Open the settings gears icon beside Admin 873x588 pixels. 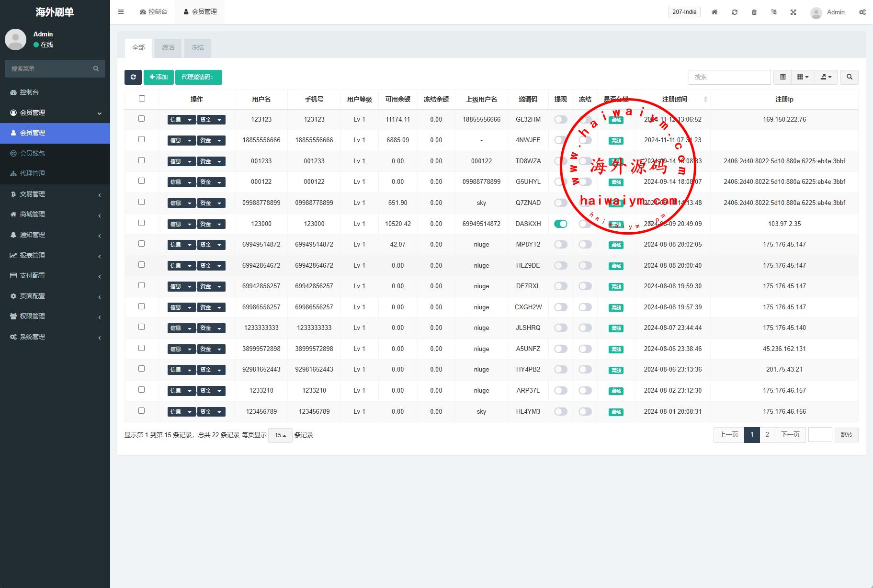coord(862,12)
